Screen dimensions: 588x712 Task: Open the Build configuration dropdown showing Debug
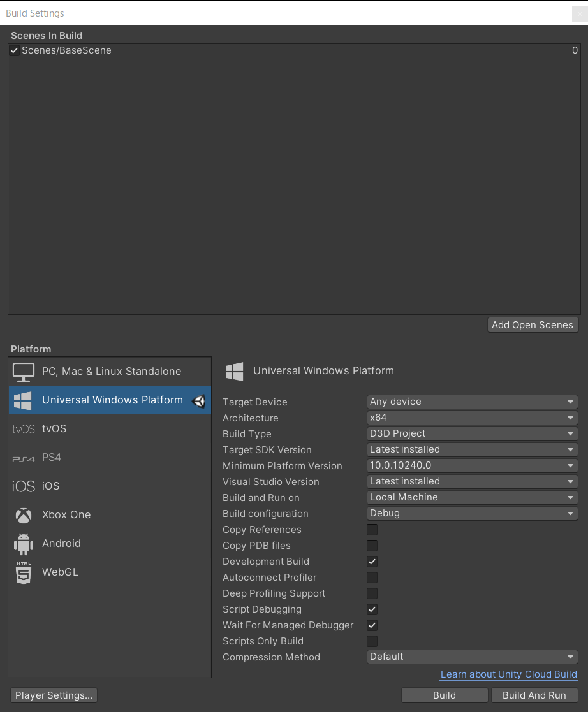tap(472, 513)
